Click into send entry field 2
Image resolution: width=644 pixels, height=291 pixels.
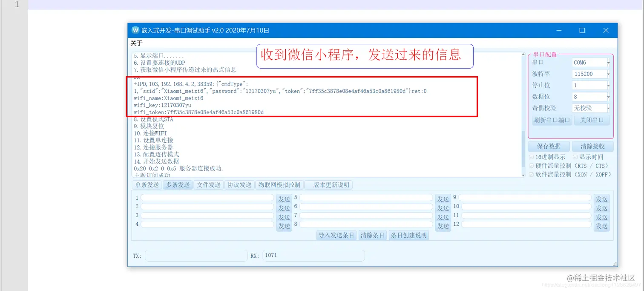pos(207,207)
